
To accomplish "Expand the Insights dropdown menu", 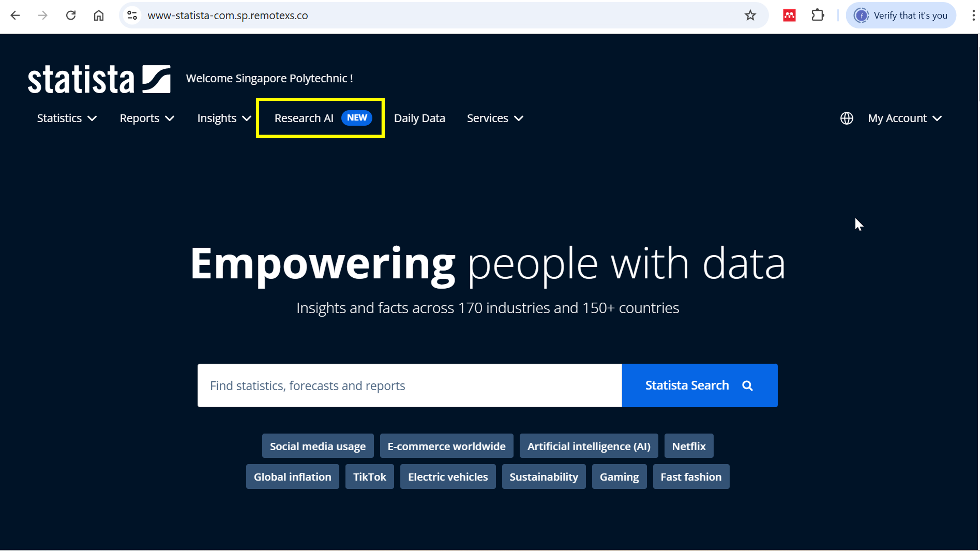I will point(225,118).
